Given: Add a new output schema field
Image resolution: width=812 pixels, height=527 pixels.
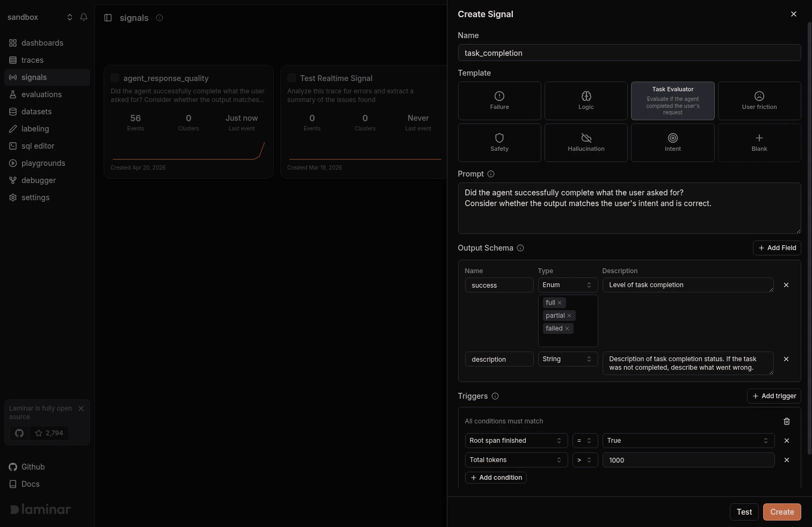Looking at the screenshot, I should coord(777,247).
